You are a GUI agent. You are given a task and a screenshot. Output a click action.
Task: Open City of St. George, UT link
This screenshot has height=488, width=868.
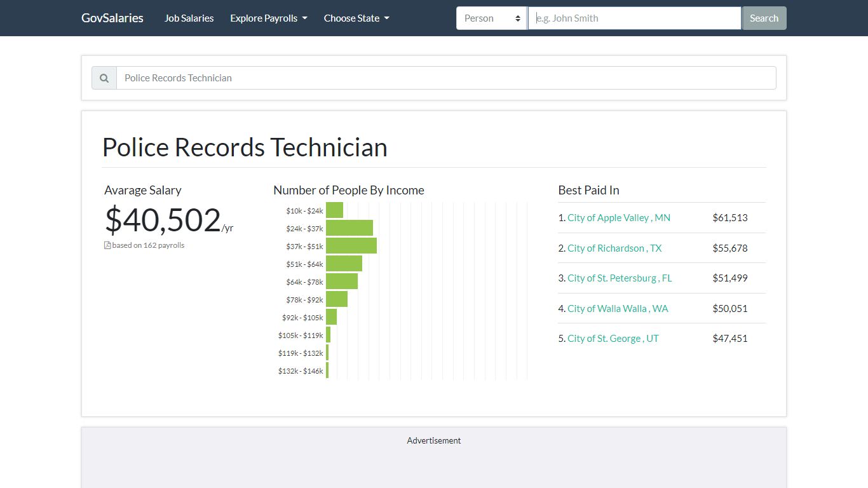tap(613, 338)
